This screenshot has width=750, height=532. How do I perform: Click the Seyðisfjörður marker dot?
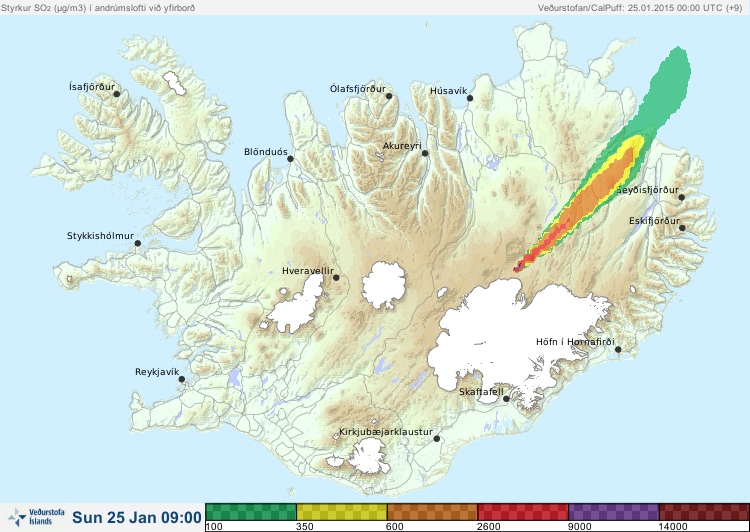coord(682,197)
